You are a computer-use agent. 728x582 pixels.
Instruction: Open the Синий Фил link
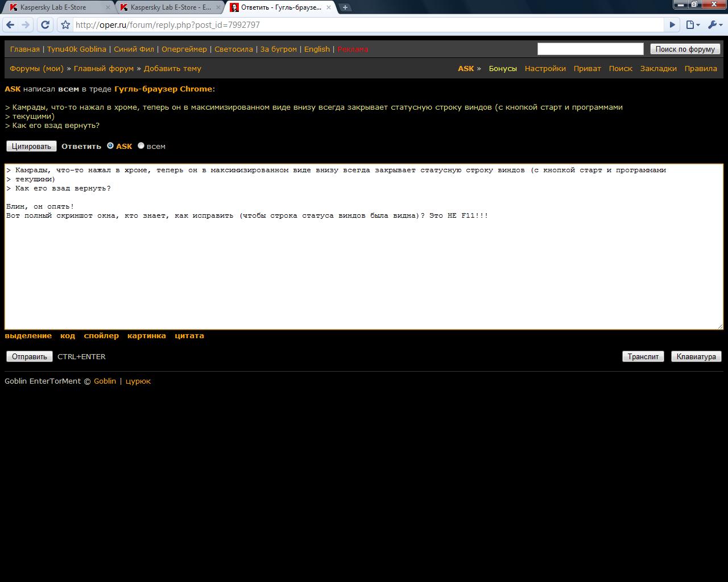point(134,49)
